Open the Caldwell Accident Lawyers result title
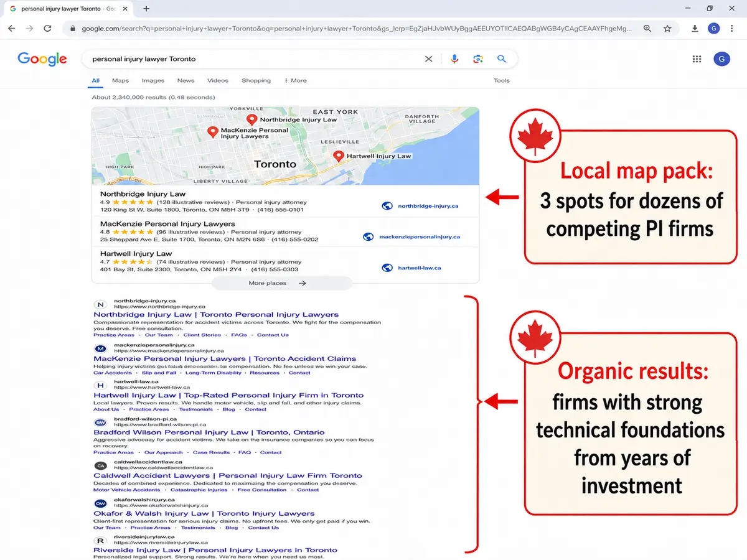 pyautogui.click(x=228, y=475)
